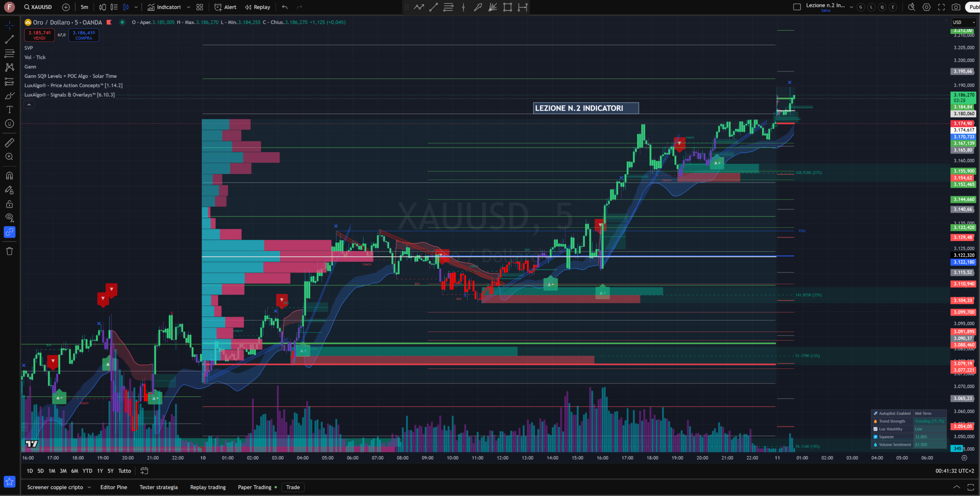This screenshot has width=980, height=496.
Task: Choose the ruler measure tool
Action: click(10, 143)
